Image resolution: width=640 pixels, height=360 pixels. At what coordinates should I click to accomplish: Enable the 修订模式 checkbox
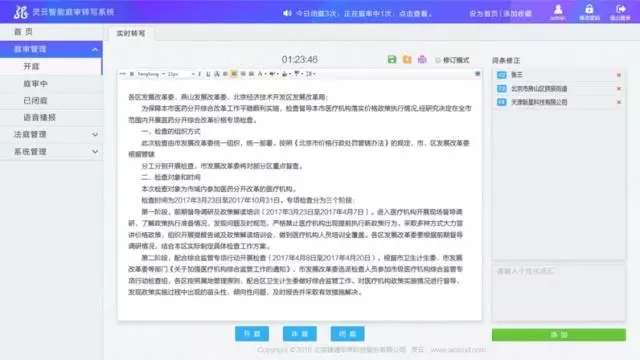[438, 60]
